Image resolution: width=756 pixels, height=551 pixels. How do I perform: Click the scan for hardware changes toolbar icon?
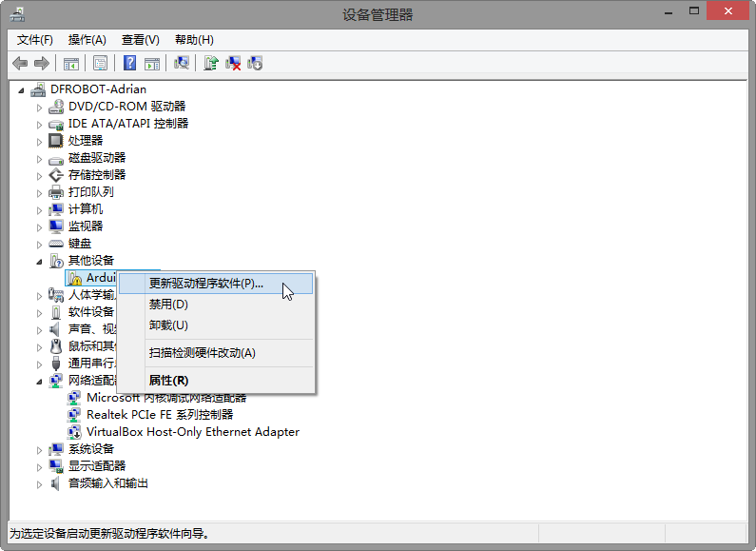point(182,63)
